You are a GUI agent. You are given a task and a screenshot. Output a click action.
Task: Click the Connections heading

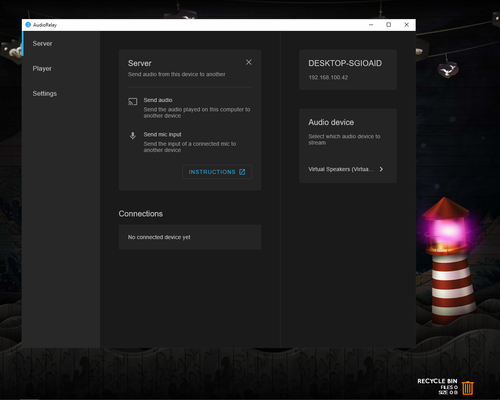point(141,214)
